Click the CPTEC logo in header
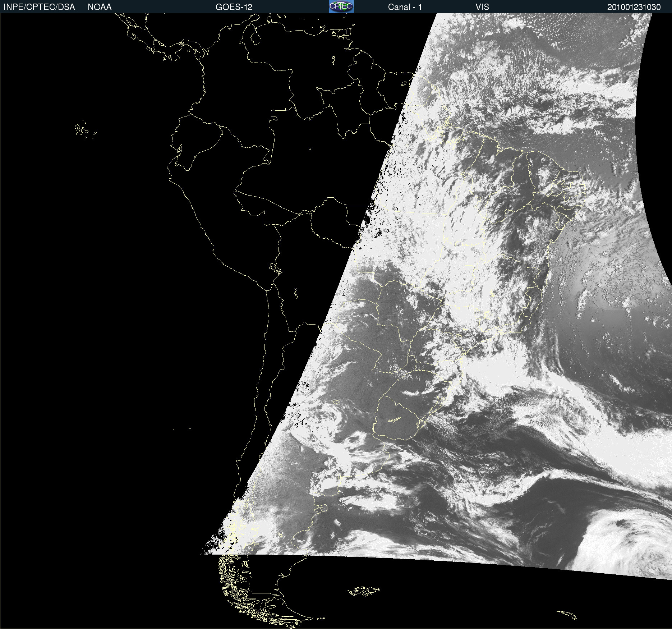 click(341, 6)
